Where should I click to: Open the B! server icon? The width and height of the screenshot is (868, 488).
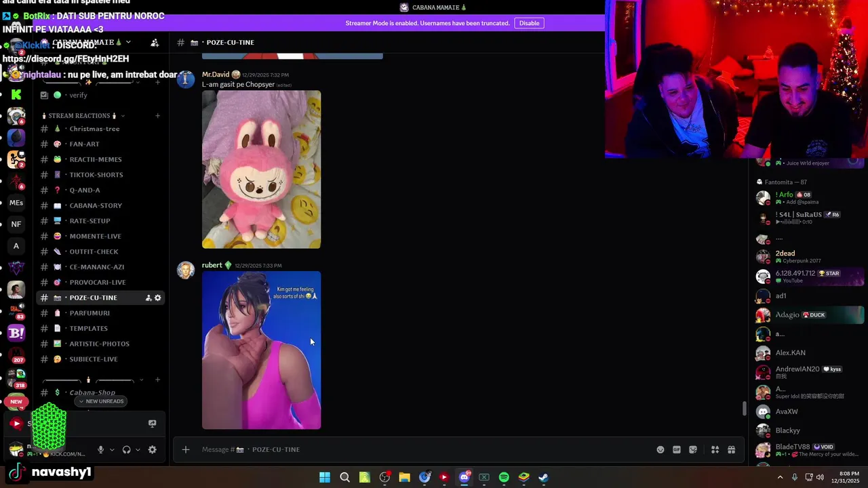pyautogui.click(x=16, y=333)
